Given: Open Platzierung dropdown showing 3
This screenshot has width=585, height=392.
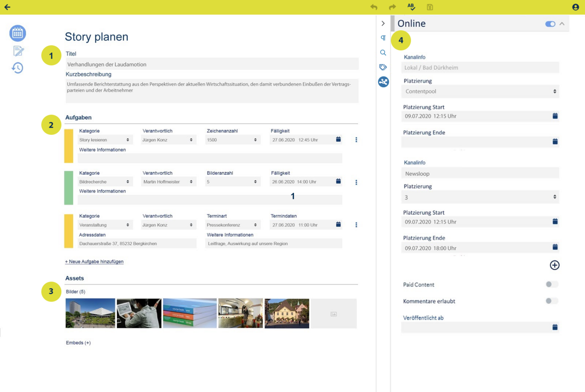Looking at the screenshot, I should pyautogui.click(x=480, y=197).
